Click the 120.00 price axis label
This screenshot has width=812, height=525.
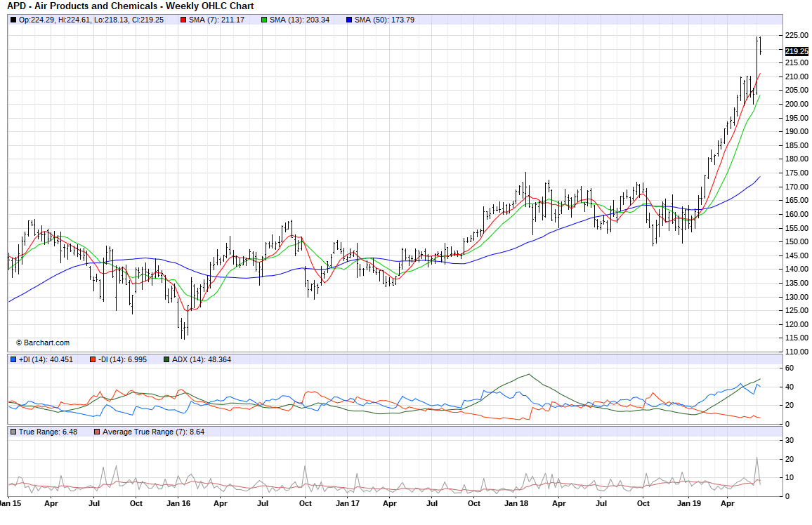tap(797, 324)
